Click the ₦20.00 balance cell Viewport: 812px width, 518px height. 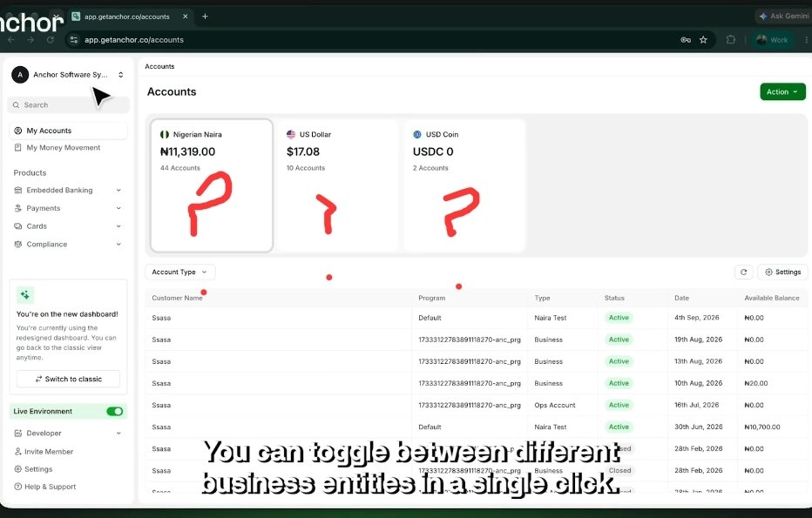[x=756, y=383]
